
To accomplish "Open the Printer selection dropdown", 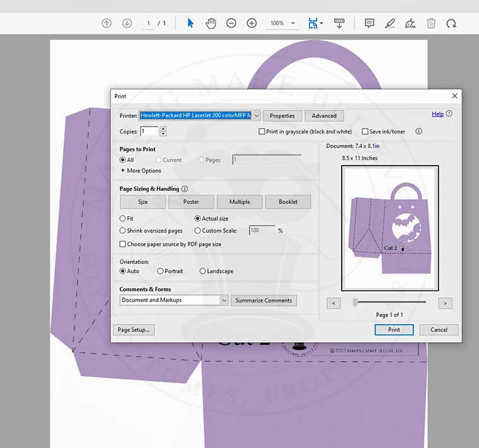I will click(x=256, y=116).
